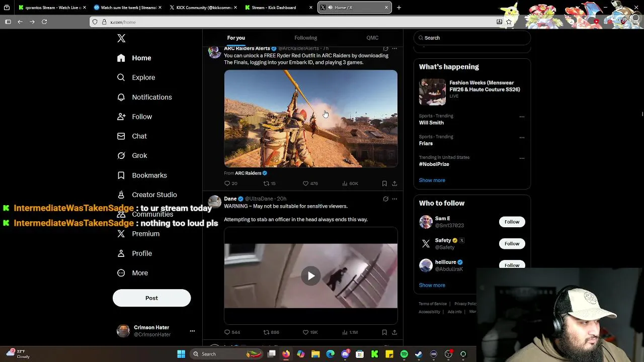Open Discord from the taskbar
This screenshot has width=644, height=362.
tap(345, 354)
